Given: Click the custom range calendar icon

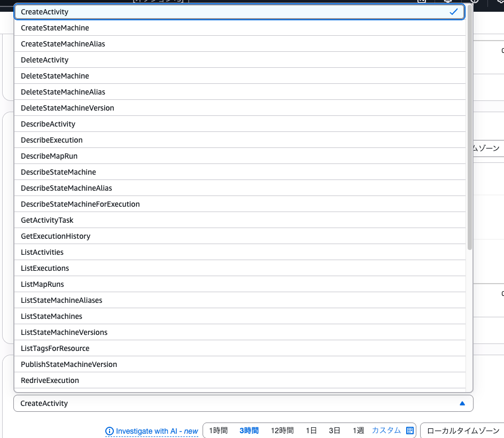Looking at the screenshot, I should (x=410, y=431).
